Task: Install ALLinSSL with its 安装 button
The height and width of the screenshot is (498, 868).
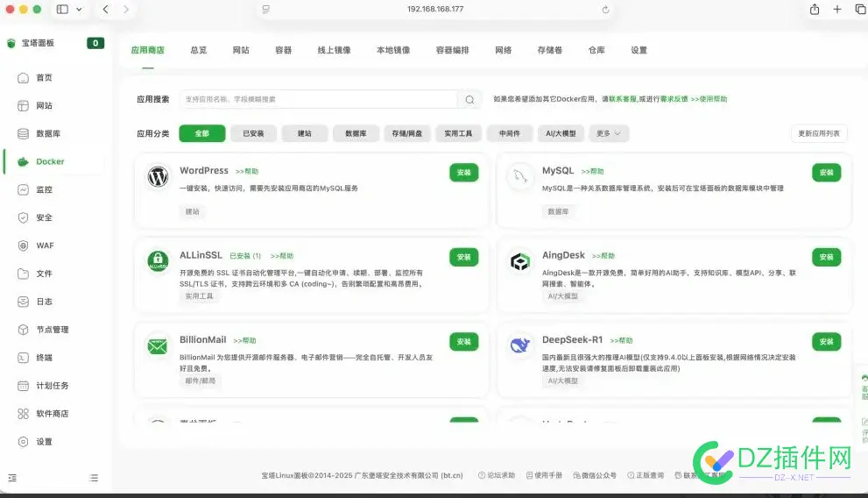Action: [464, 257]
